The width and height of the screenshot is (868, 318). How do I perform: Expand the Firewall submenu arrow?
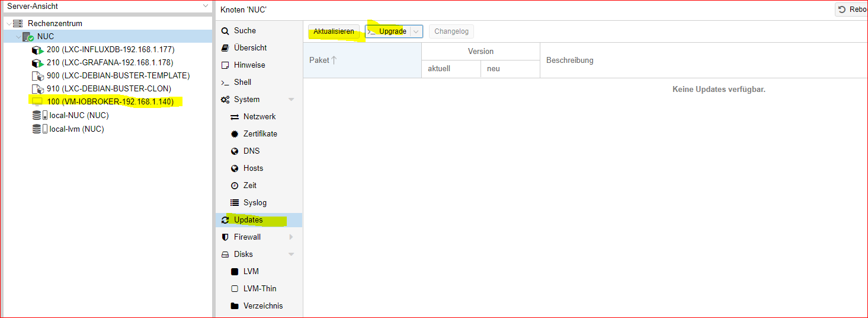pyautogui.click(x=291, y=237)
